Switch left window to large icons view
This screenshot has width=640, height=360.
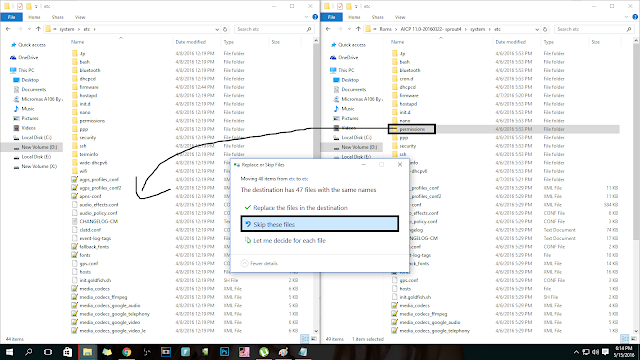(313, 339)
